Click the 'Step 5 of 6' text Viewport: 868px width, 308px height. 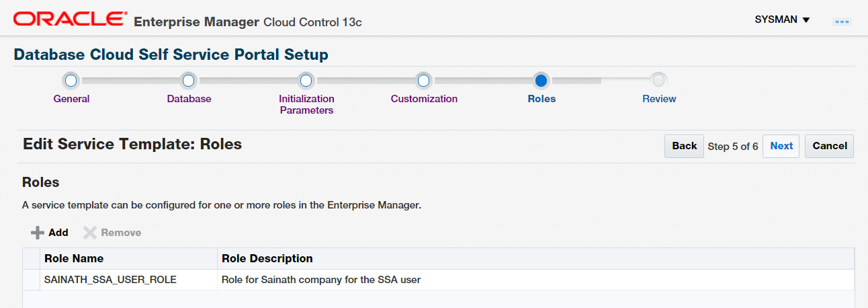pyautogui.click(x=733, y=147)
